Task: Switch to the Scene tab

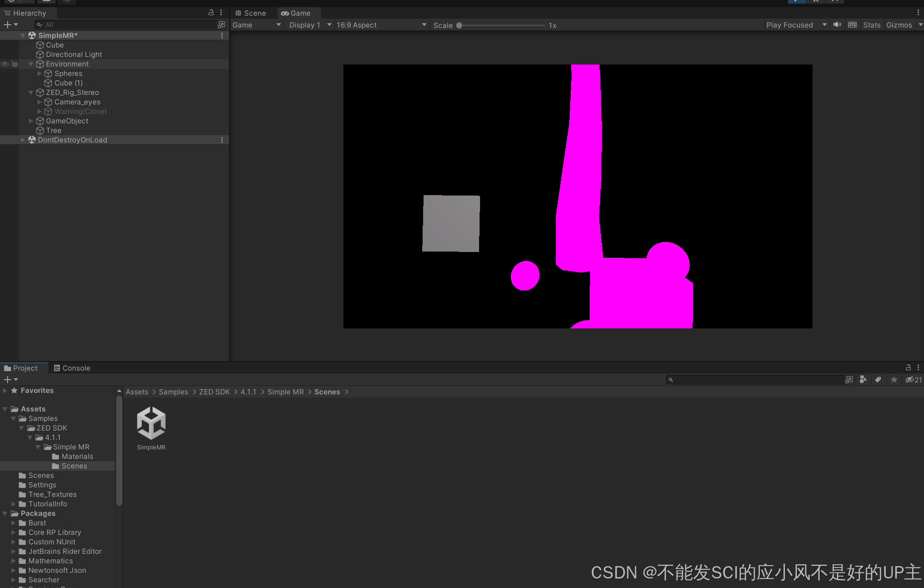Action: (251, 13)
